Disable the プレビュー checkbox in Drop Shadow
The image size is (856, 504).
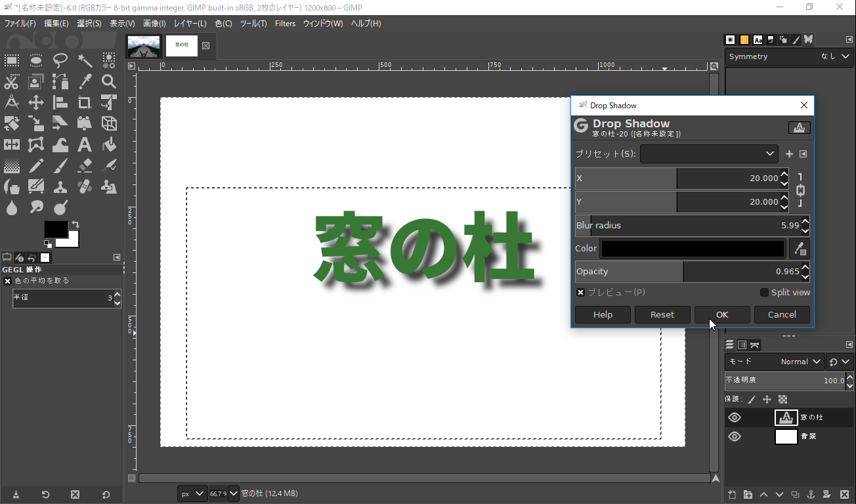pyautogui.click(x=580, y=292)
